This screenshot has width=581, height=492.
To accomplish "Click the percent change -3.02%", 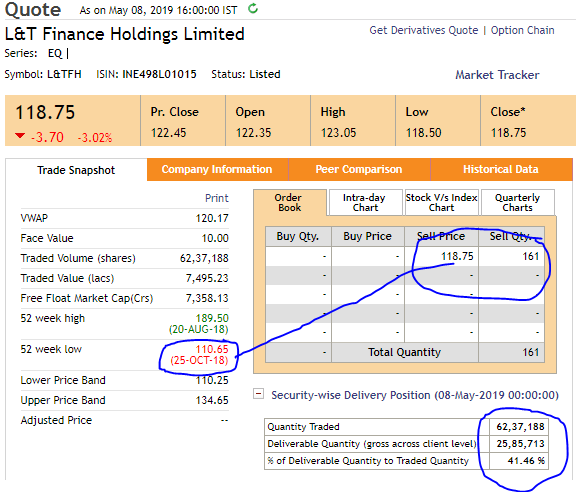I will [x=94, y=138].
